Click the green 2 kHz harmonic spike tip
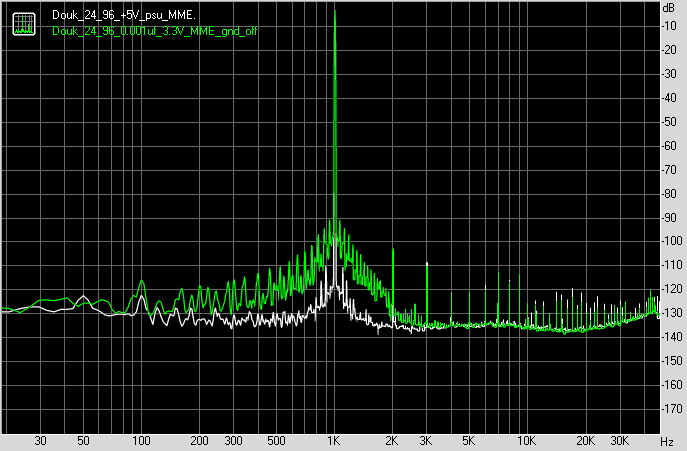Screen dimensions: 687x451 coord(393,249)
